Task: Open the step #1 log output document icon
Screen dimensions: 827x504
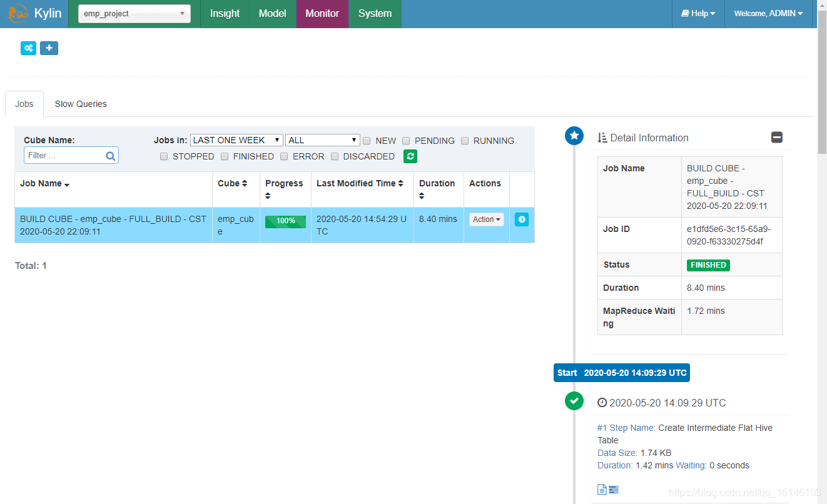Action: [602, 490]
